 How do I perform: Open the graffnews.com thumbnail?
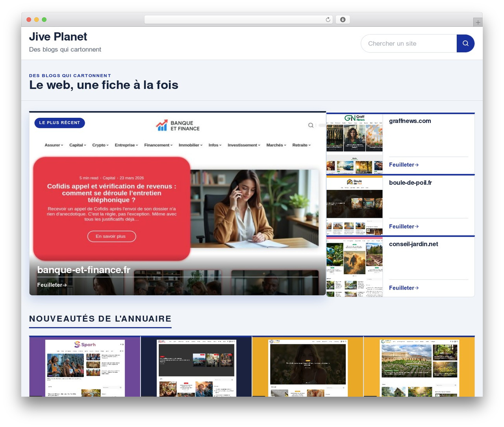(354, 144)
